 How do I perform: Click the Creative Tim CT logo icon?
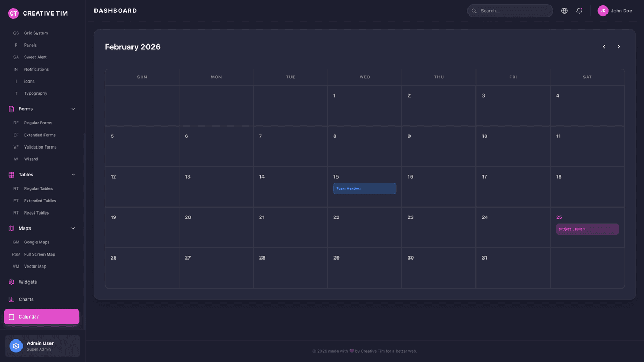click(x=13, y=13)
